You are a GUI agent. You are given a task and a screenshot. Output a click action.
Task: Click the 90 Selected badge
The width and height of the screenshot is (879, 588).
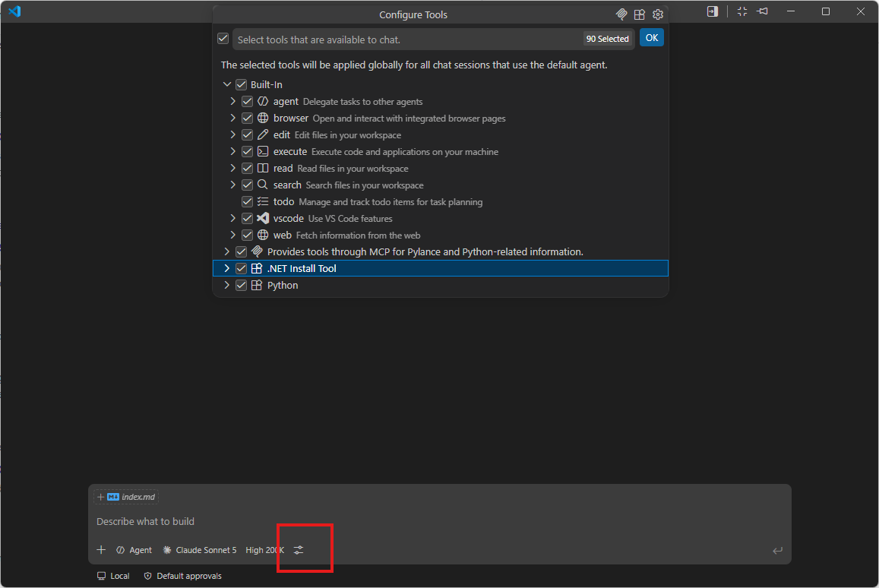click(607, 39)
